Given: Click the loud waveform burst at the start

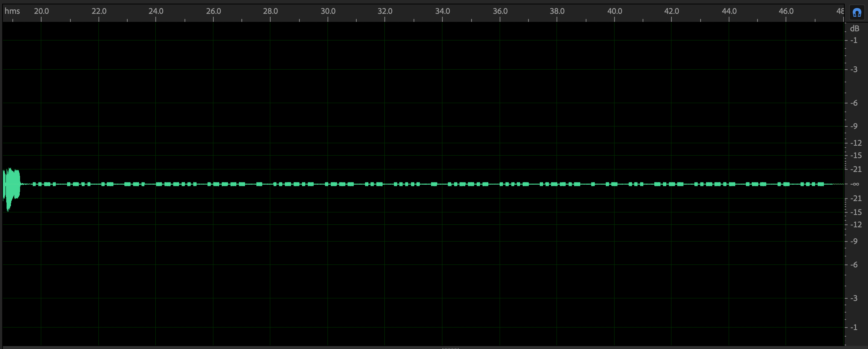Looking at the screenshot, I should pyautogui.click(x=11, y=186).
